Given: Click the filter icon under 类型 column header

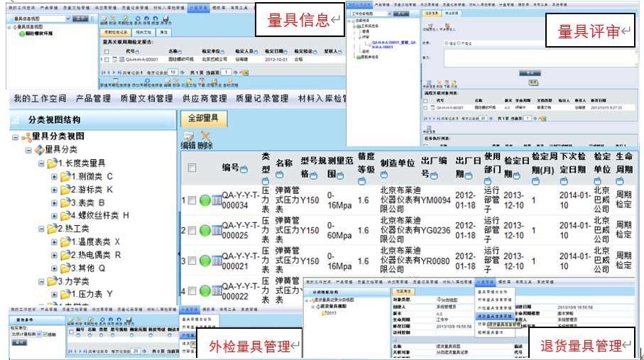Looking at the screenshot, I should click(266, 181).
